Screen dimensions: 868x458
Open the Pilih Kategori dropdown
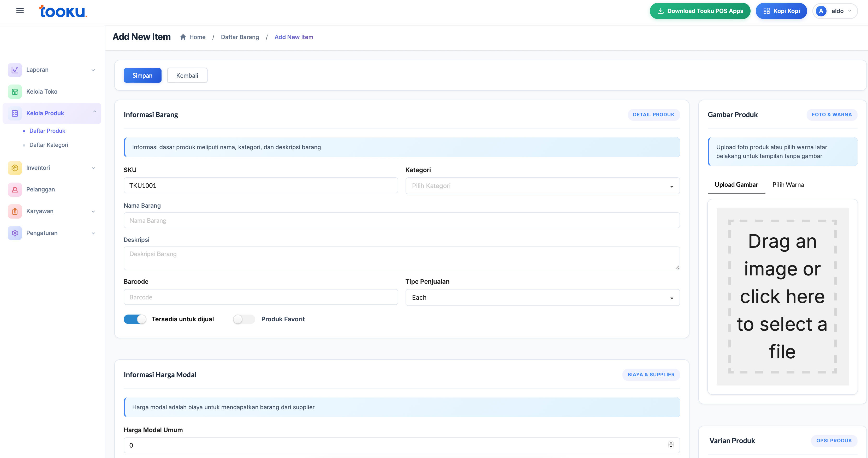point(542,186)
